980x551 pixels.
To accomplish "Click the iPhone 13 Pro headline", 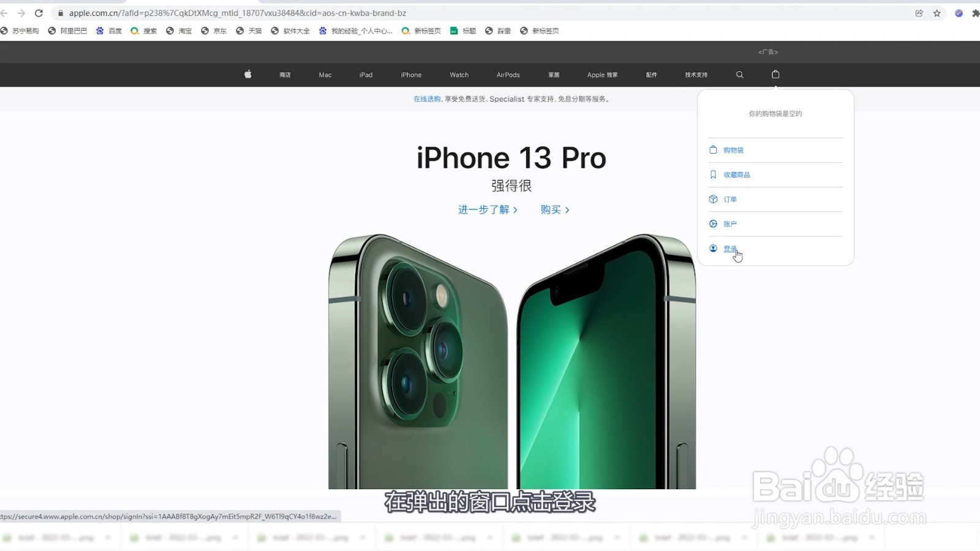I will coord(511,158).
